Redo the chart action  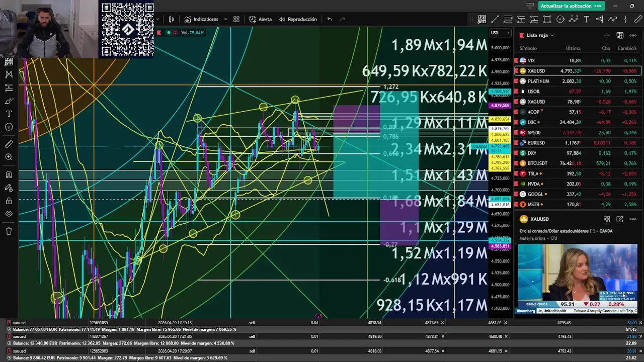pos(343,19)
